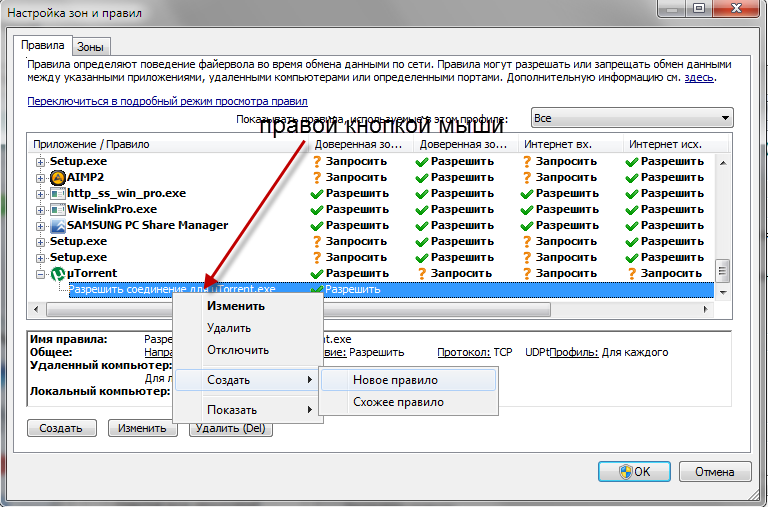768x507 pixels.
Task: Click the µTorrent application icon
Action: coord(57,273)
